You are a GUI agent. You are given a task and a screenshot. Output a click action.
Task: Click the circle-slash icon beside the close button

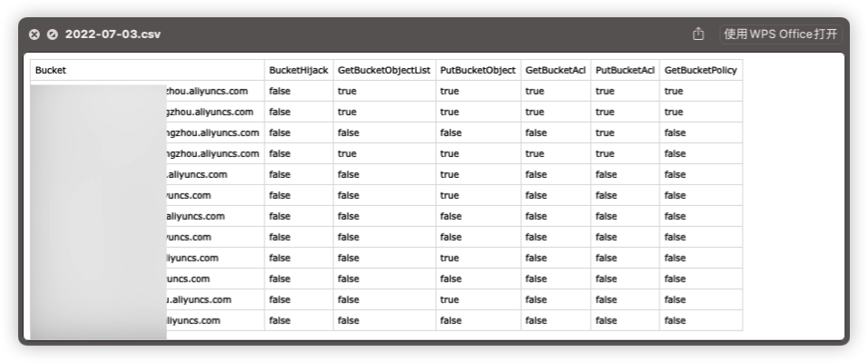(x=52, y=34)
